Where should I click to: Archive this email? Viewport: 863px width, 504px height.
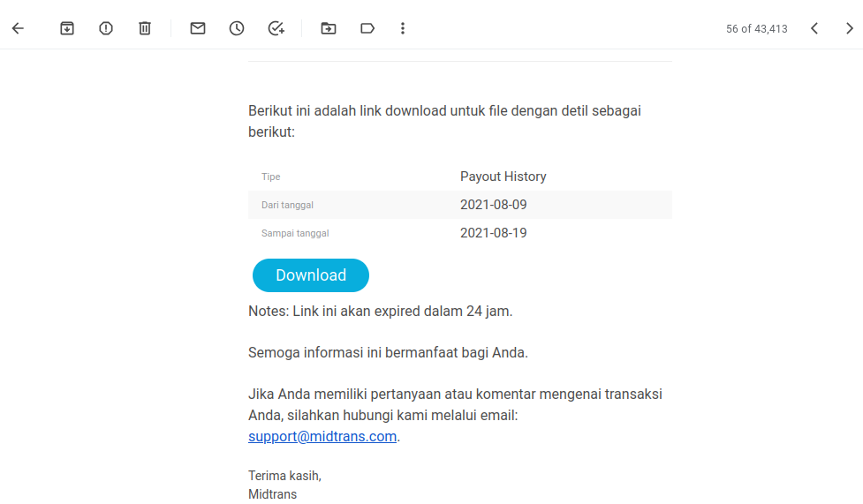coord(67,28)
